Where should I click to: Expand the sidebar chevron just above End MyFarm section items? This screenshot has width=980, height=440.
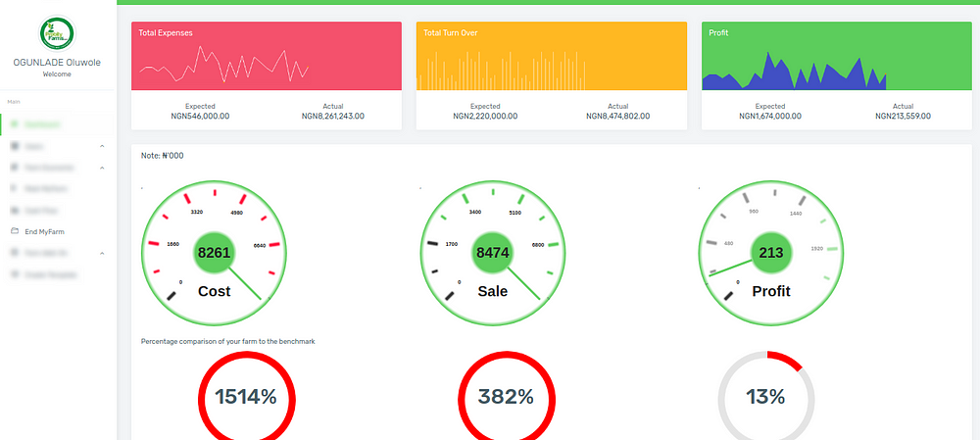102,168
